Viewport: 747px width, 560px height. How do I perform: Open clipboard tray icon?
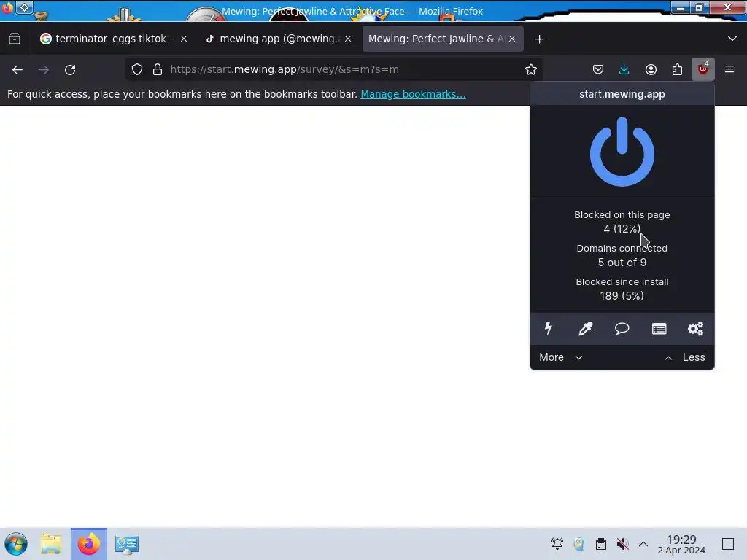(601, 543)
